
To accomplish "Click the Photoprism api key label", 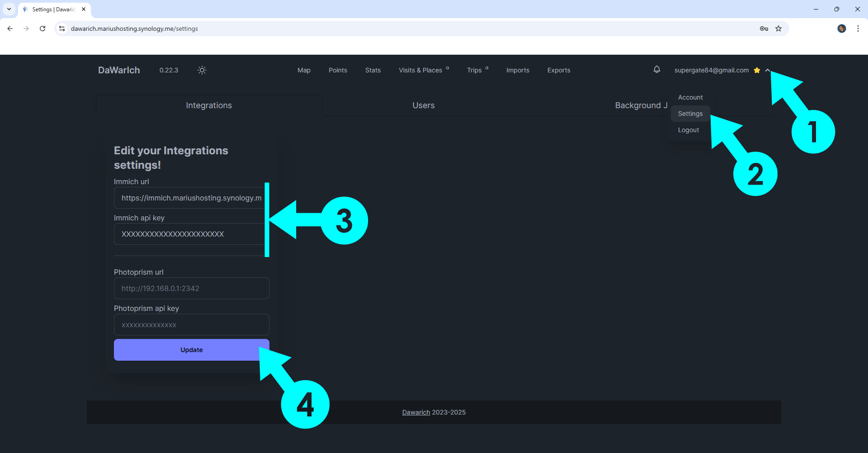I will (146, 308).
